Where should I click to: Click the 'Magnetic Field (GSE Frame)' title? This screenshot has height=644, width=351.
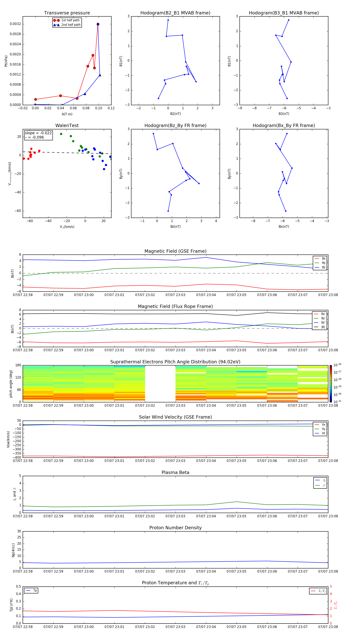175,251
